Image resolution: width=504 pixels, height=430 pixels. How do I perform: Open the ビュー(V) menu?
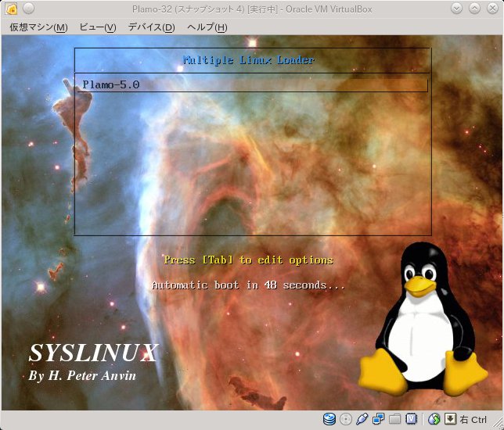pos(97,27)
